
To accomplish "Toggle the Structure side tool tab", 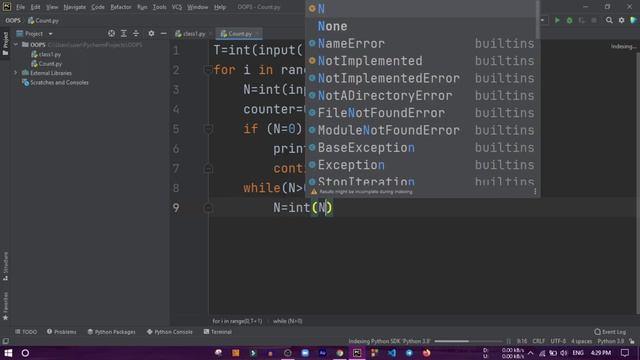I will 5,266.
